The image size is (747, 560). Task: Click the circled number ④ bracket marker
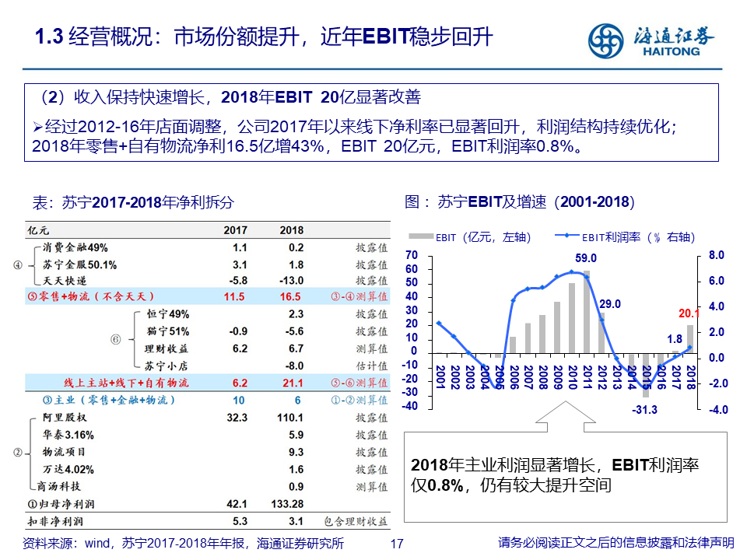tap(18, 265)
